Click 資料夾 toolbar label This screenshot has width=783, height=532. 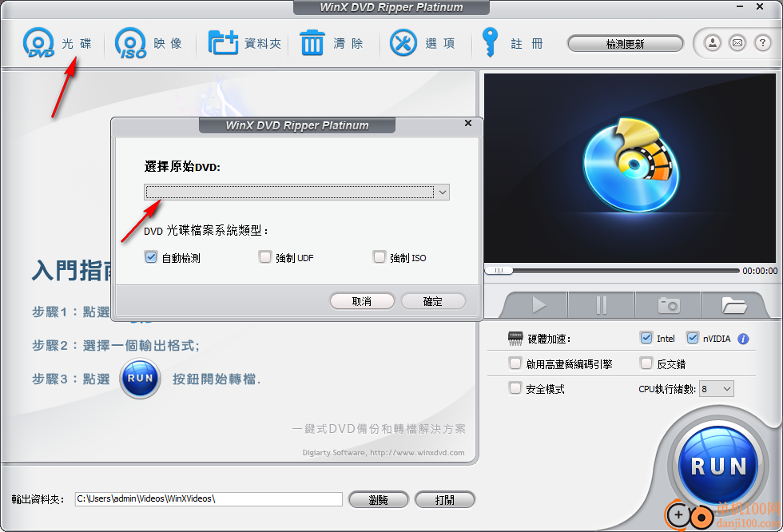click(x=263, y=44)
